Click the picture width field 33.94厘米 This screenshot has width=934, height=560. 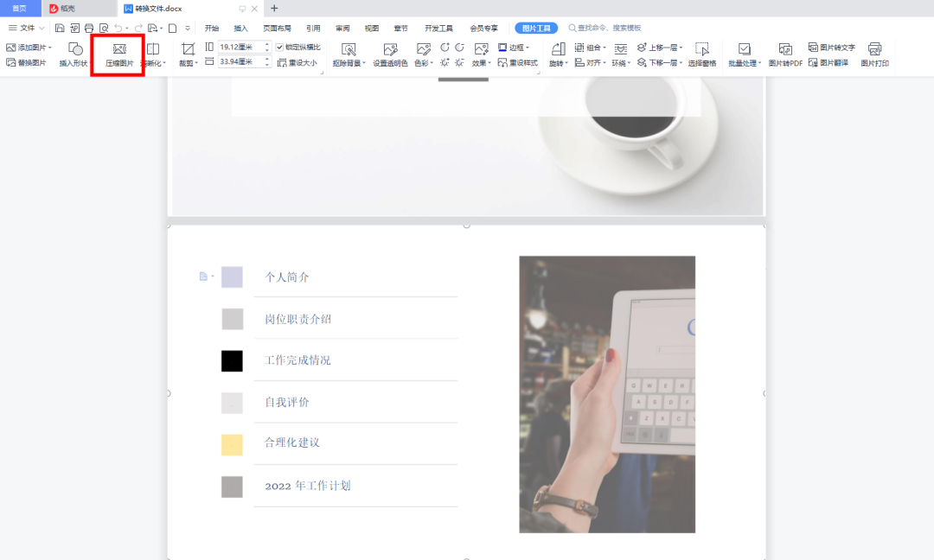tap(240, 62)
